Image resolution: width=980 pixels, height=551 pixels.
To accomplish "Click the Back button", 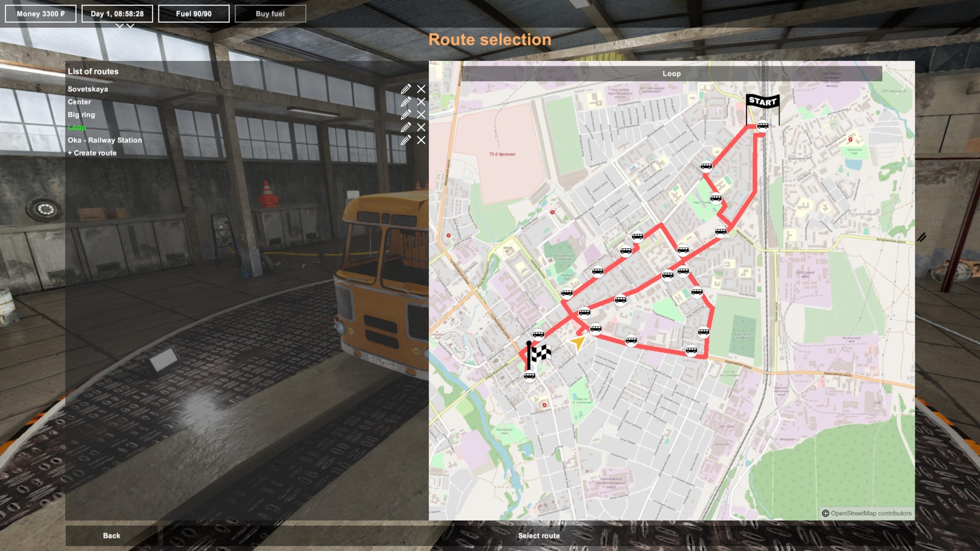I will 111,535.
